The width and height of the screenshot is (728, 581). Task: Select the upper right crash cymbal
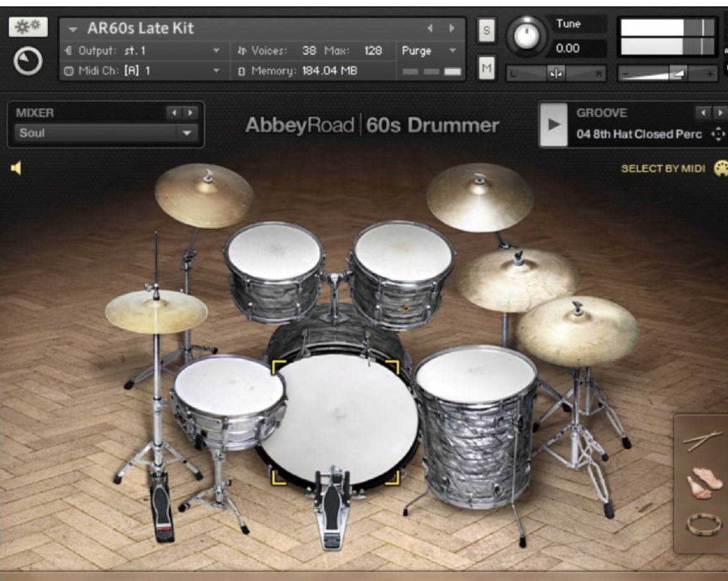click(480, 197)
